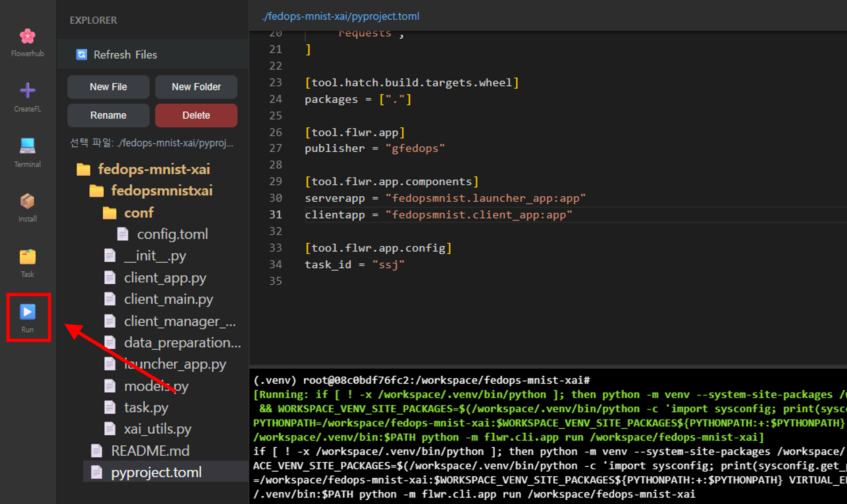
Task: Click the Refresh Files icon
Action: (x=82, y=54)
